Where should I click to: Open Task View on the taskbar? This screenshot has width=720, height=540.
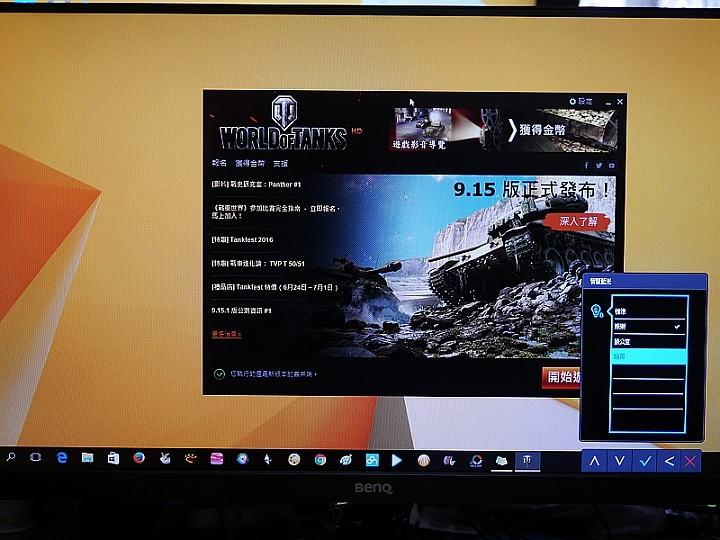pos(35,457)
